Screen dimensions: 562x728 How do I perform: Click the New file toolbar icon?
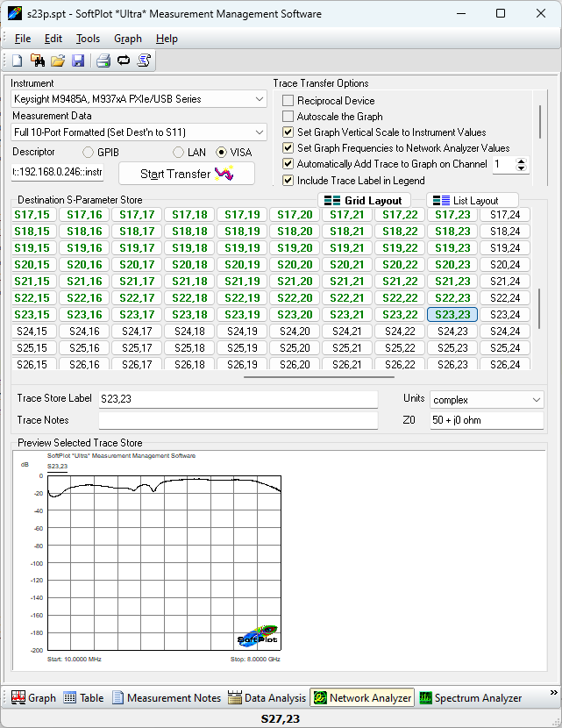point(17,61)
